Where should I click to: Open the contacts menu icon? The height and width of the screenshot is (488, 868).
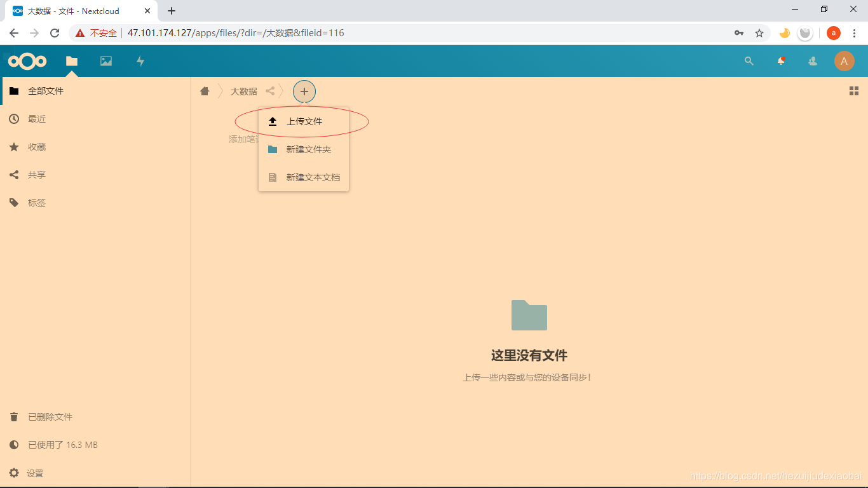[813, 61]
